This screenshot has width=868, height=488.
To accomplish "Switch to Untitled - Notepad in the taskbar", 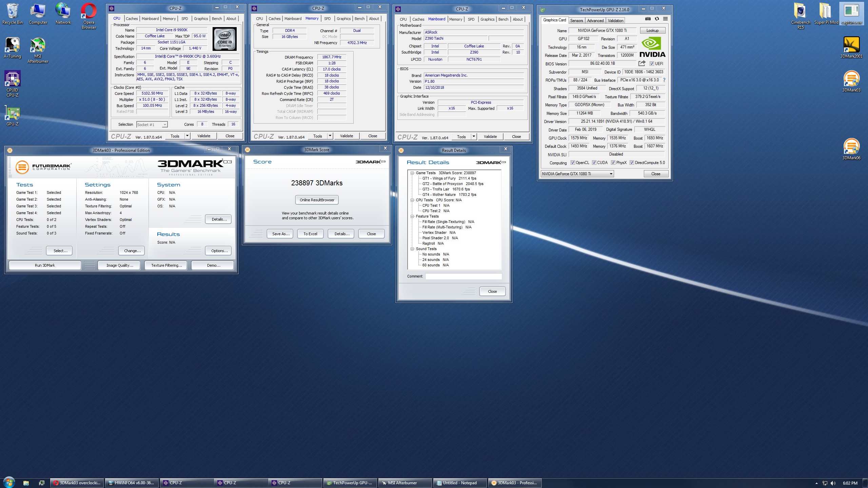I will [x=459, y=483].
